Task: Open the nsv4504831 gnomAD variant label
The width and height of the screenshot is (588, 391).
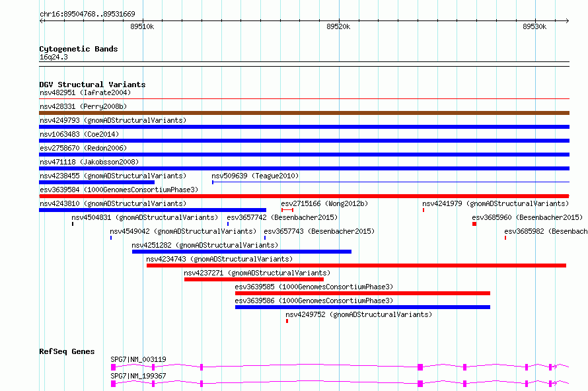Action: pyautogui.click(x=145, y=217)
